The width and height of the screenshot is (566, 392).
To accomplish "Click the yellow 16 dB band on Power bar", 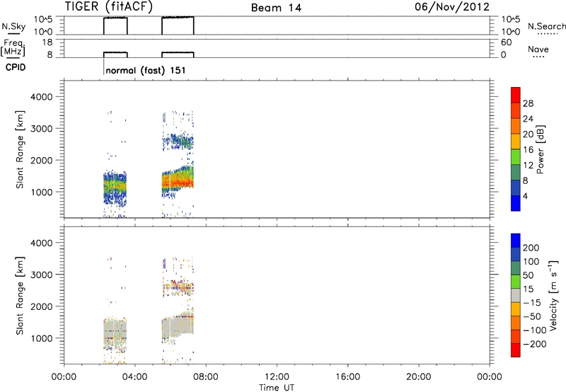I will [x=516, y=142].
